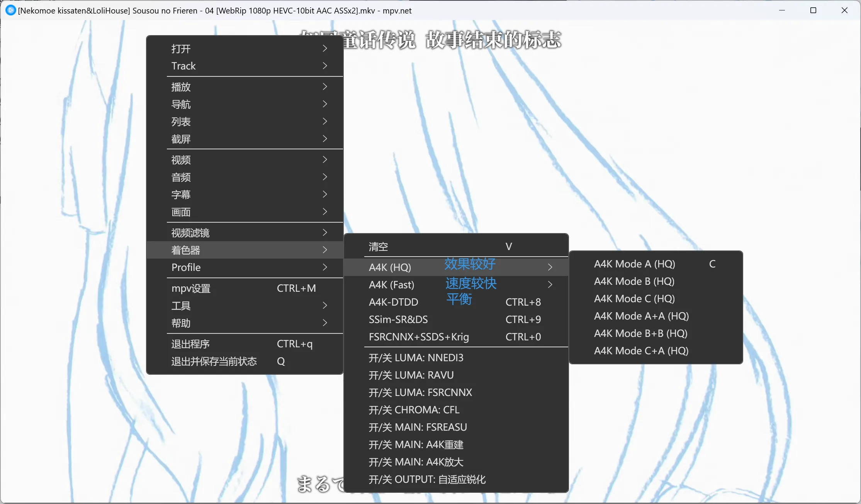The image size is (861, 504).
Task: Toggle OUTPUT: 自适应锐化 shader
Action: [x=427, y=479]
